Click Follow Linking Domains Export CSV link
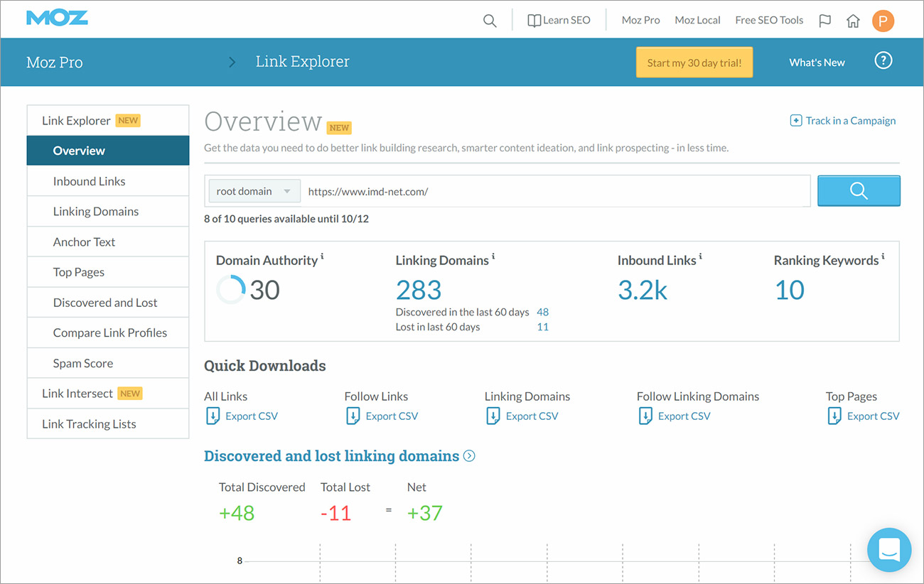The height and width of the screenshot is (584, 924). coord(684,416)
